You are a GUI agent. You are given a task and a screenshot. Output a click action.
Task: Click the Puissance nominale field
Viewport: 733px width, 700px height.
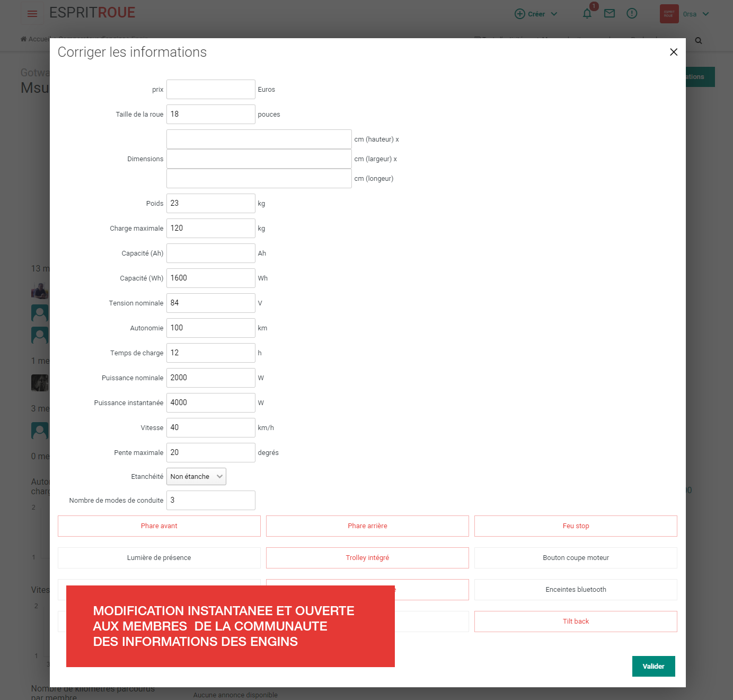(211, 378)
